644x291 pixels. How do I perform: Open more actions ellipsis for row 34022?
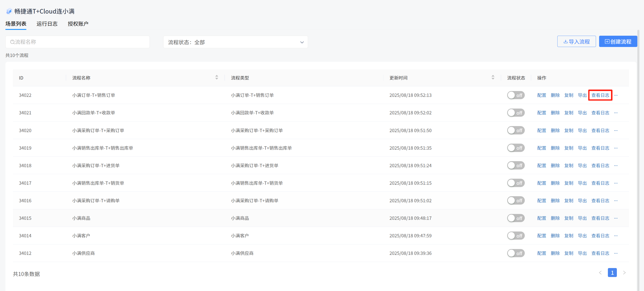pyautogui.click(x=616, y=95)
